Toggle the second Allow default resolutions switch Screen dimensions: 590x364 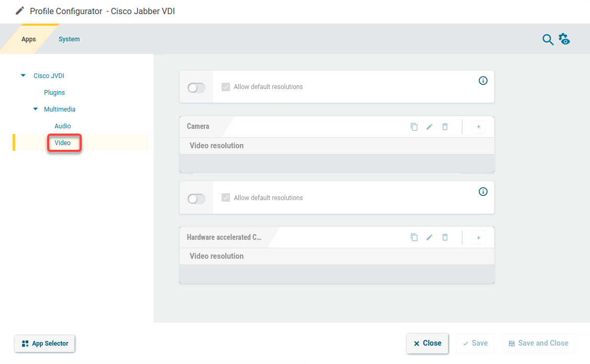(x=196, y=199)
